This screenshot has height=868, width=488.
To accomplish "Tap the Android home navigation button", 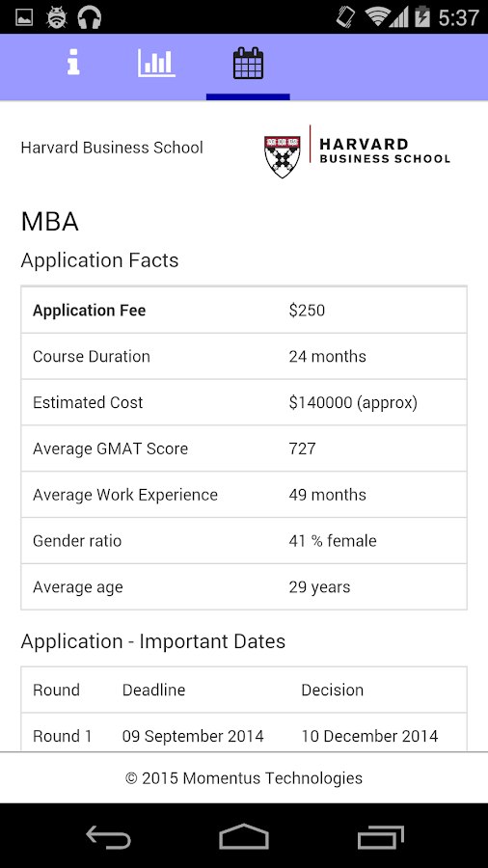I will tap(244, 836).
